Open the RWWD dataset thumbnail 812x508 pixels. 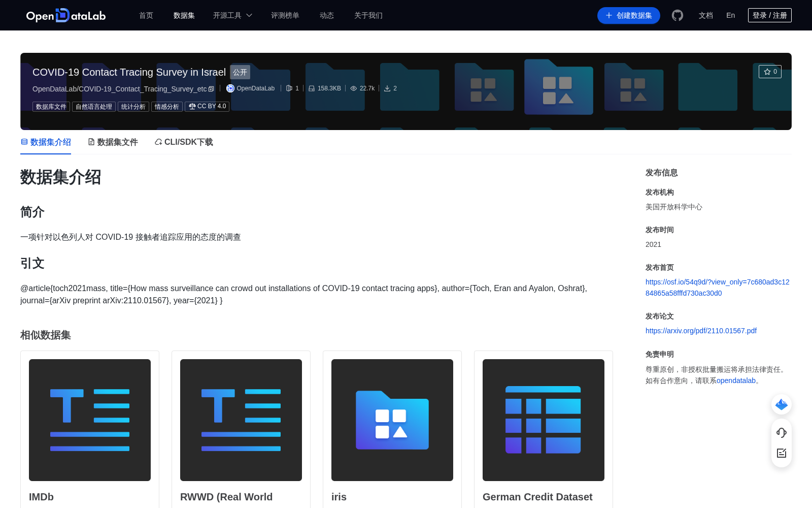(241, 420)
